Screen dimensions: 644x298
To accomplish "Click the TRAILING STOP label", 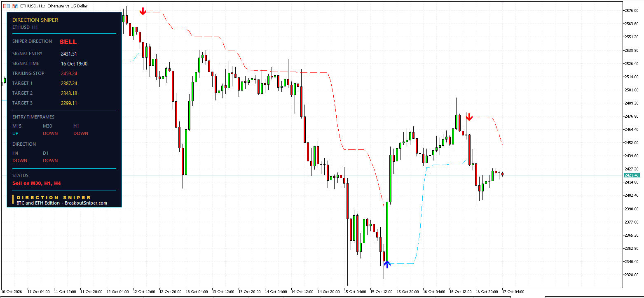I will [28, 73].
